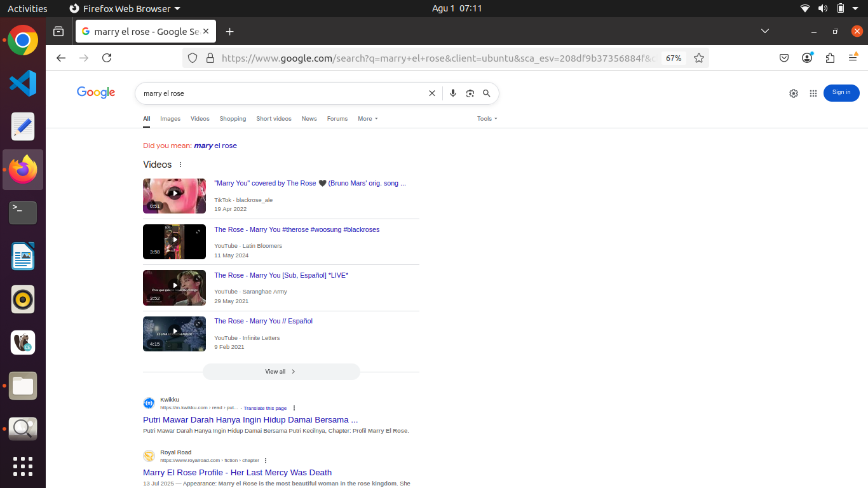Switch to the News results tab
The image size is (868, 488).
[309, 119]
